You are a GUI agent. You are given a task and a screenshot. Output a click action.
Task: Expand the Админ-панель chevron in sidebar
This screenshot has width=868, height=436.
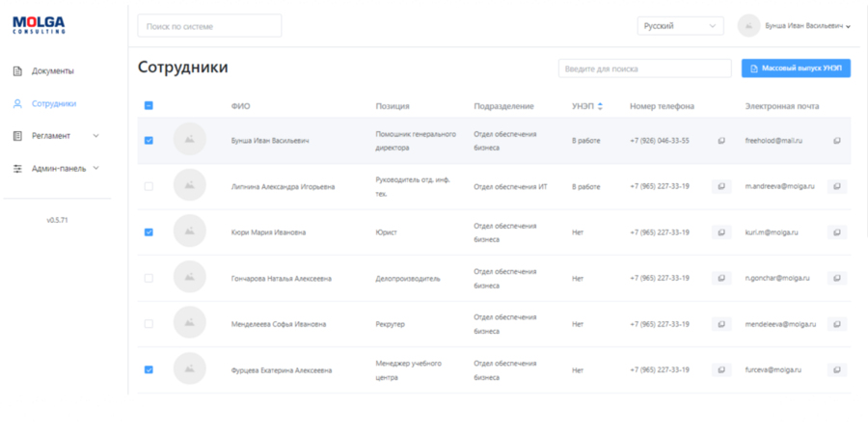(95, 168)
